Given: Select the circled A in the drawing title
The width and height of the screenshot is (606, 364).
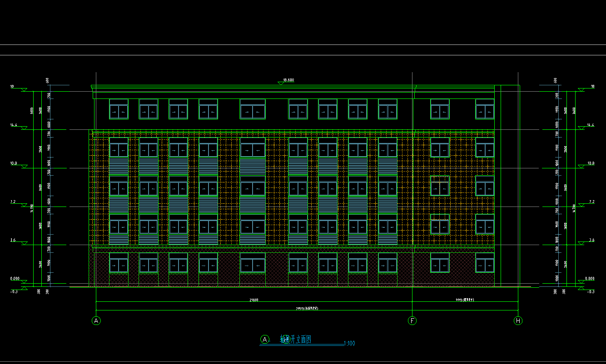Looking at the screenshot, I should [265, 339].
